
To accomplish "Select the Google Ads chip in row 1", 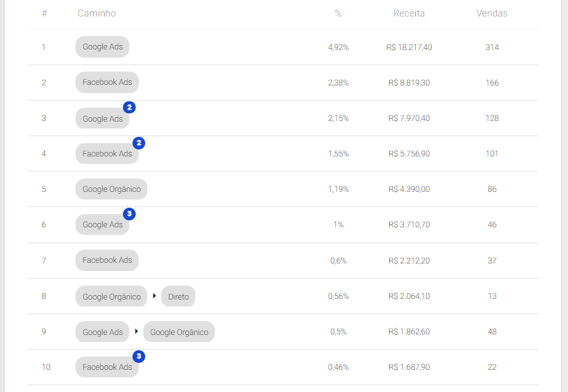I will click(x=103, y=47).
